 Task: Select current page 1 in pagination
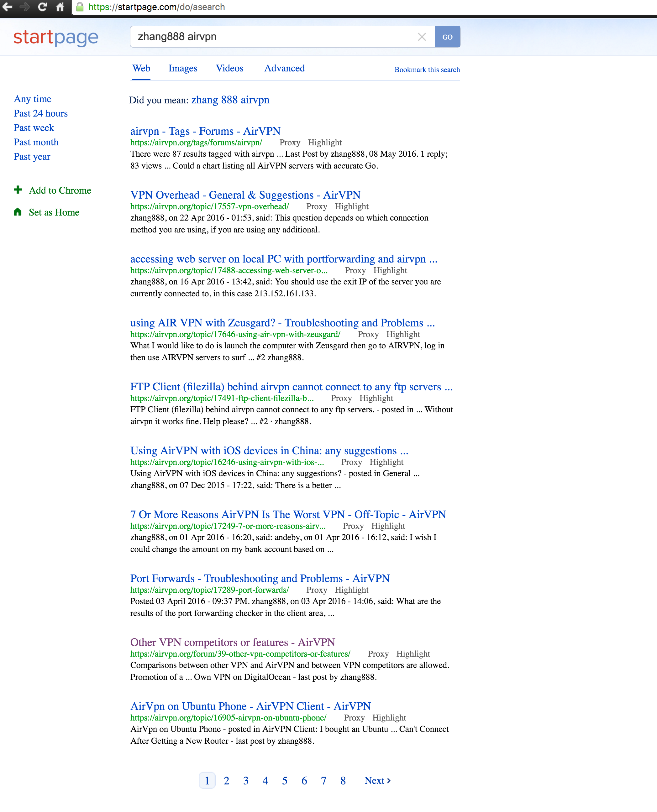click(207, 781)
